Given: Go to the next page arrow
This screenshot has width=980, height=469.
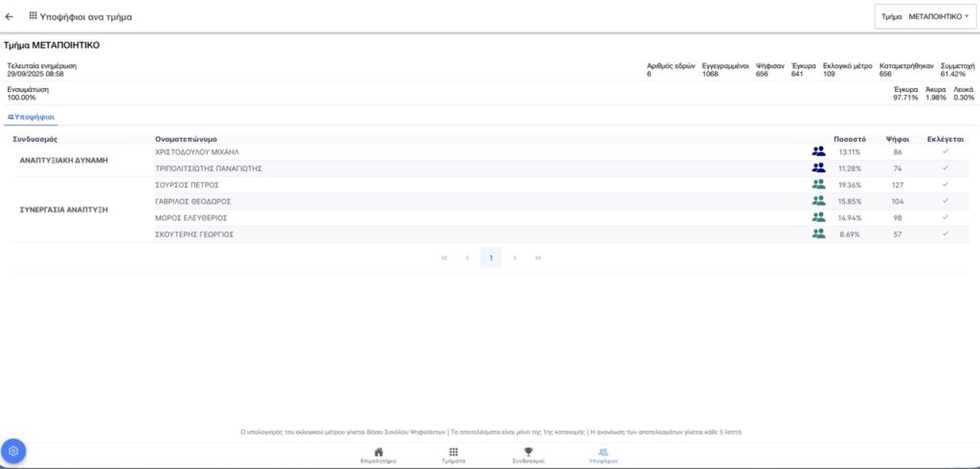Looking at the screenshot, I should tap(515, 257).
